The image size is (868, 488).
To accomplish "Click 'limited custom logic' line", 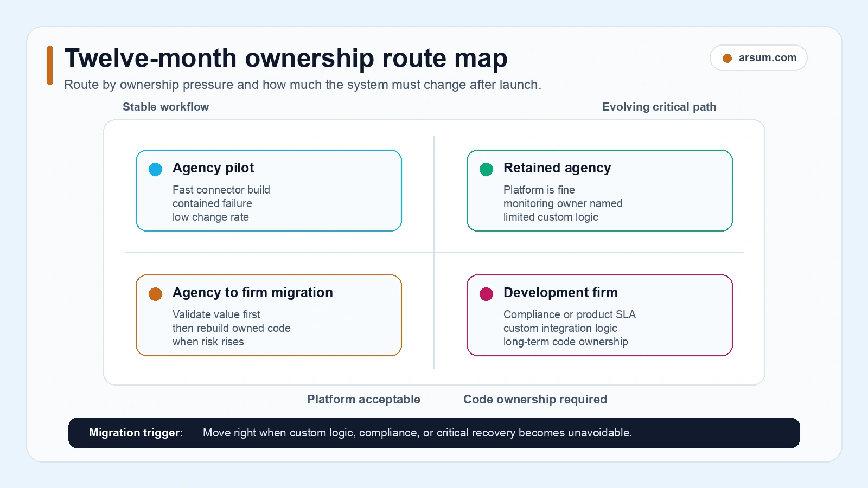I will click(x=551, y=217).
